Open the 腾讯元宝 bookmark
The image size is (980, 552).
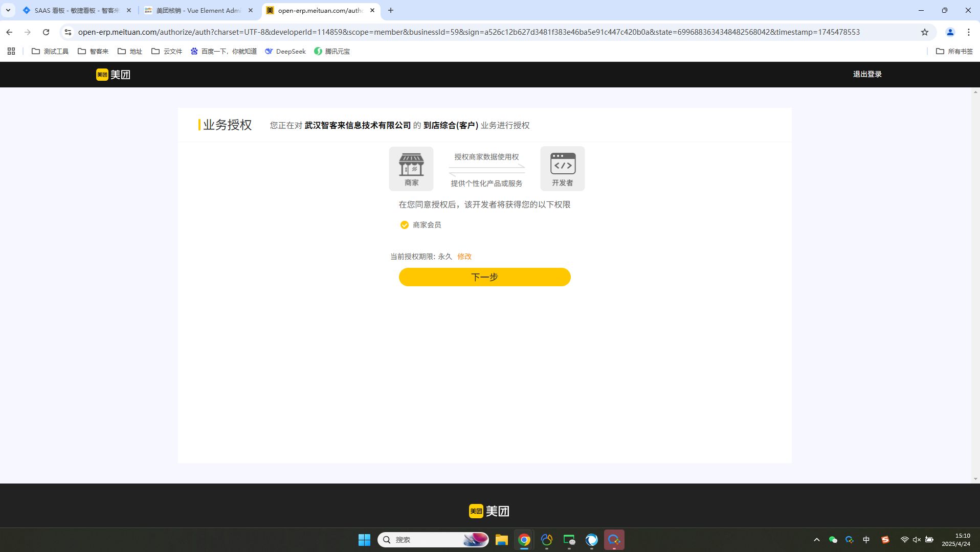332,51
